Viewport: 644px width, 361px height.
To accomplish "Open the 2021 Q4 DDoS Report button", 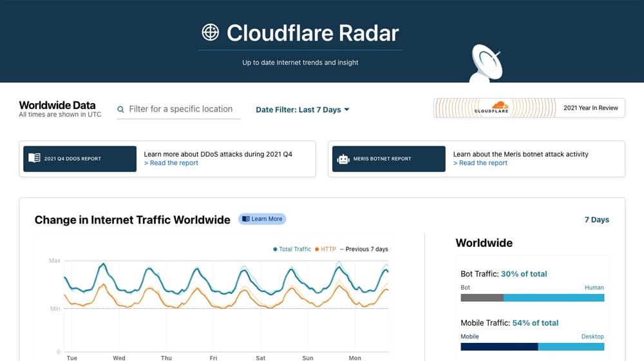I will pos(80,159).
